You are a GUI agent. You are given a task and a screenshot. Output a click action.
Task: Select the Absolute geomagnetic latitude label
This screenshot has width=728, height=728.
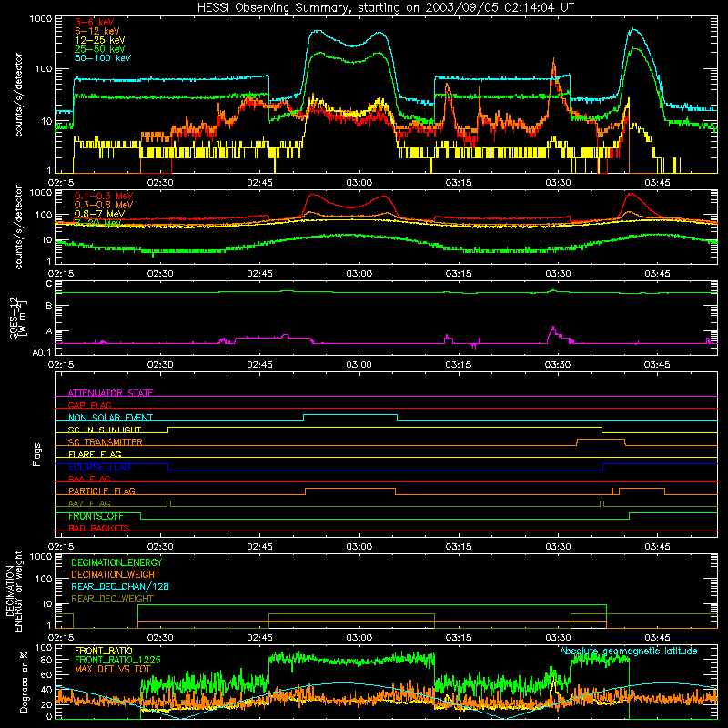pos(629,651)
